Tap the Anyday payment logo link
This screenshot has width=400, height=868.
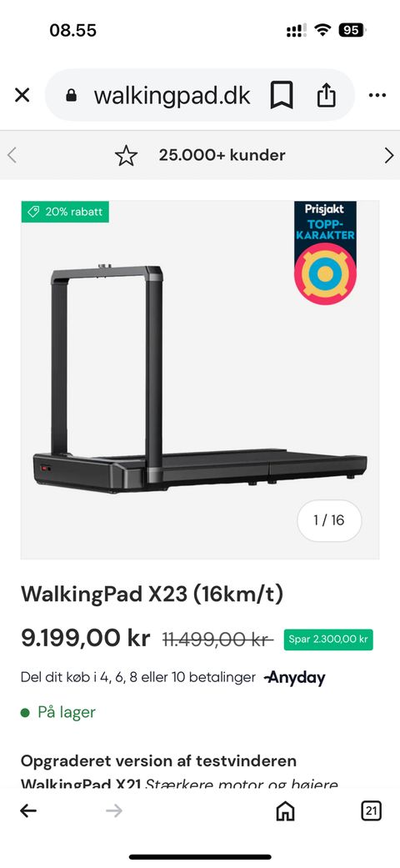294,678
